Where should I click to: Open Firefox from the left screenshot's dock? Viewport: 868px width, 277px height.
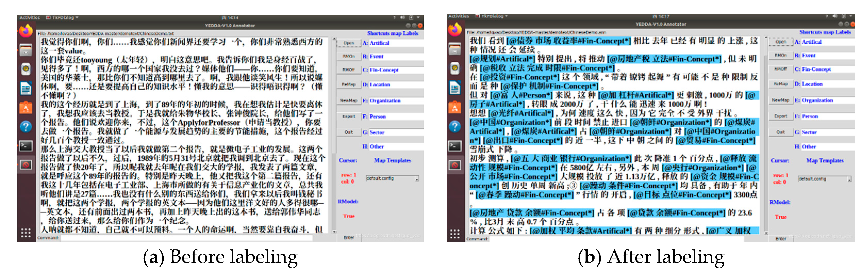[x=26, y=31]
